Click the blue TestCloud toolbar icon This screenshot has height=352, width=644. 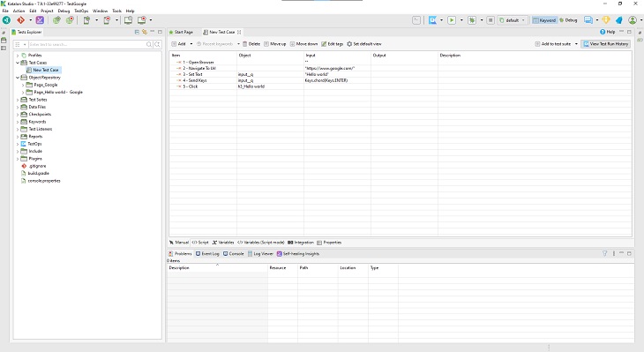[432, 20]
